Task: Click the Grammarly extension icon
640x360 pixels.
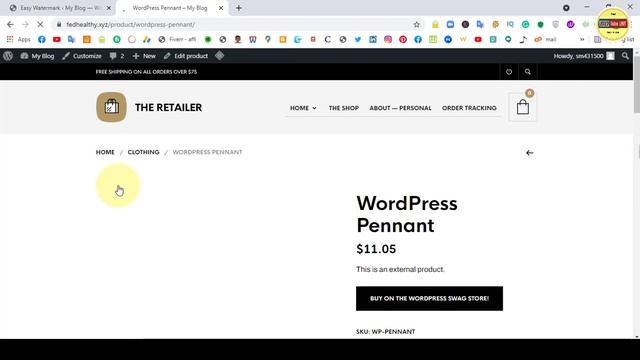Action: click(x=525, y=24)
